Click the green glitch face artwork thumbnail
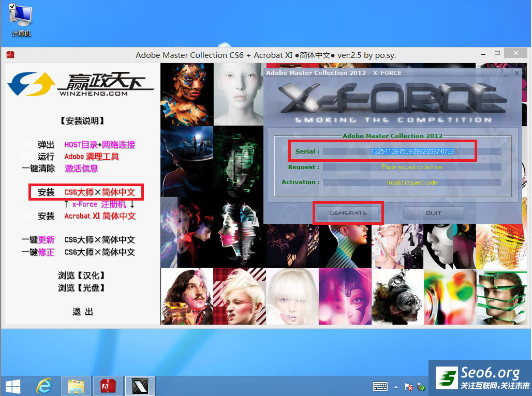The image size is (532, 396). 239,161
